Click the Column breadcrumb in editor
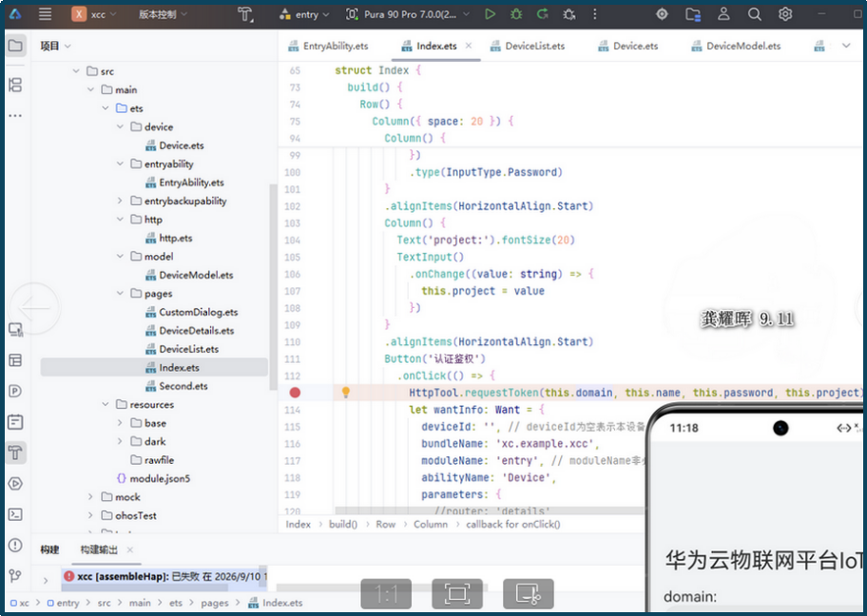The image size is (867, 616). click(431, 524)
